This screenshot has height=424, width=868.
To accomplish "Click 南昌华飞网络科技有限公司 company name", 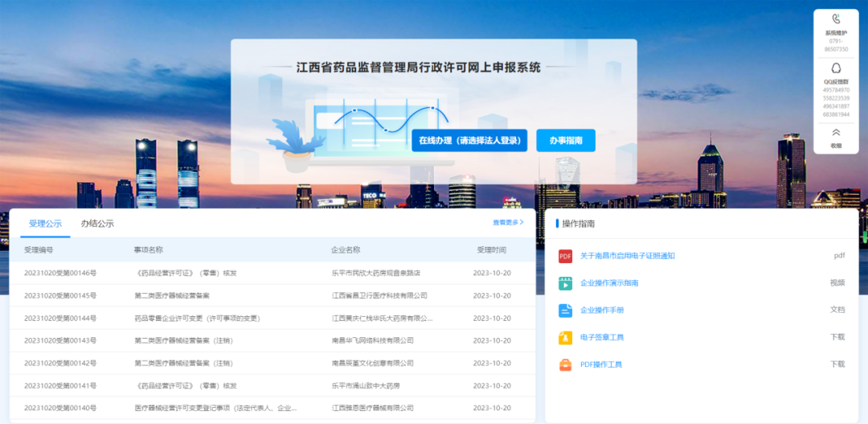I will click(x=373, y=340).
